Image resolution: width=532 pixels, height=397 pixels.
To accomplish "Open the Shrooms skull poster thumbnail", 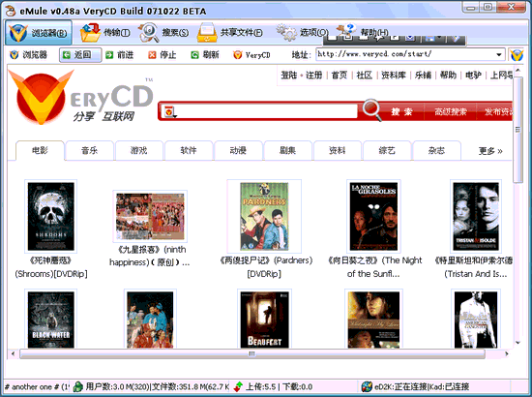I will click(x=51, y=216).
